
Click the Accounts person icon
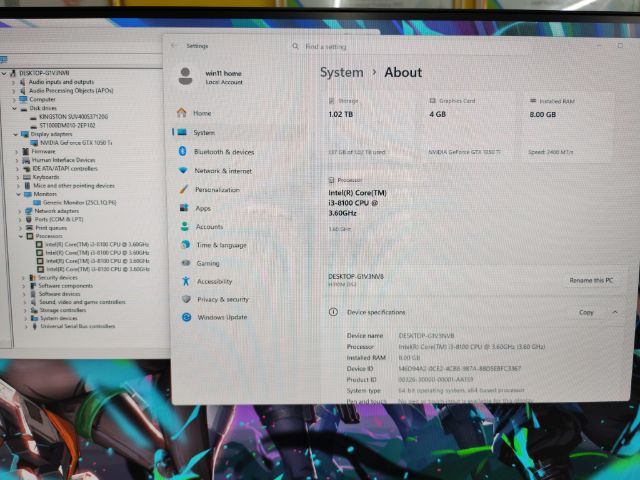point(184,226)
